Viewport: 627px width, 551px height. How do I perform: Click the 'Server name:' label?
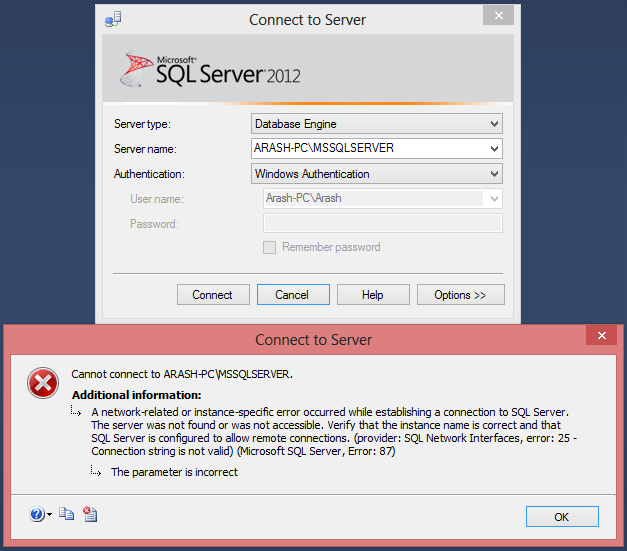coord(145,149)
